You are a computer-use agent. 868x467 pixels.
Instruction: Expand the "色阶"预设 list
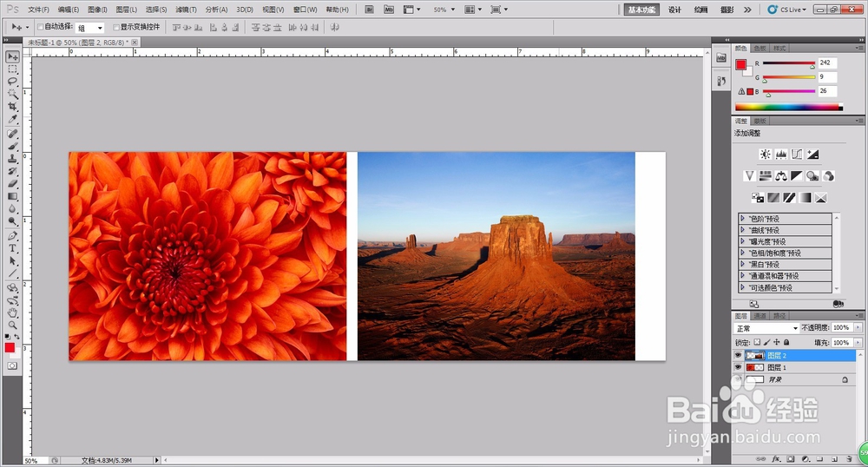pyautogui.click(x=742, y=219)
